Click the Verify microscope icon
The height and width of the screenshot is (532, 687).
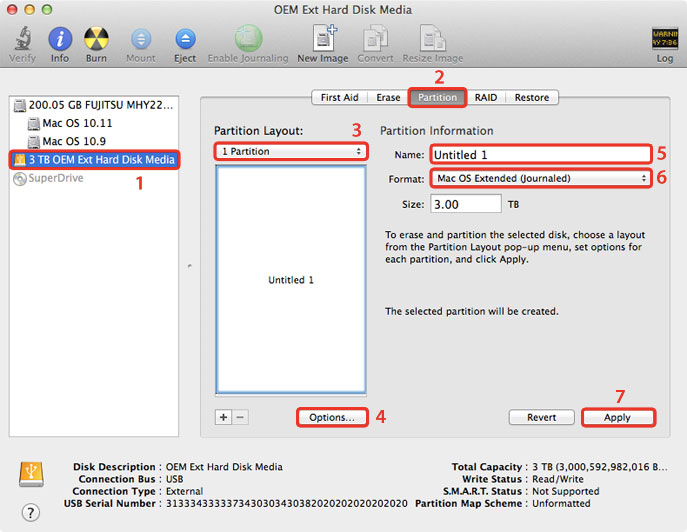(20, 39)
